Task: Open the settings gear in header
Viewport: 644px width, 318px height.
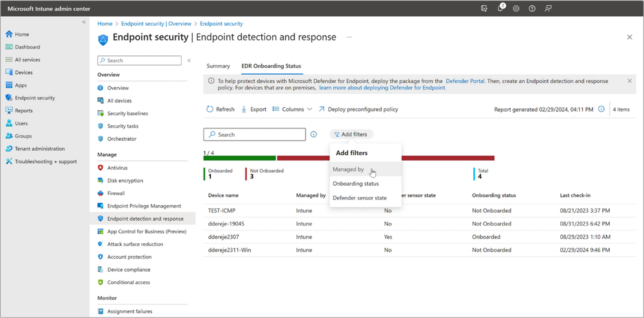Action: 516,8
